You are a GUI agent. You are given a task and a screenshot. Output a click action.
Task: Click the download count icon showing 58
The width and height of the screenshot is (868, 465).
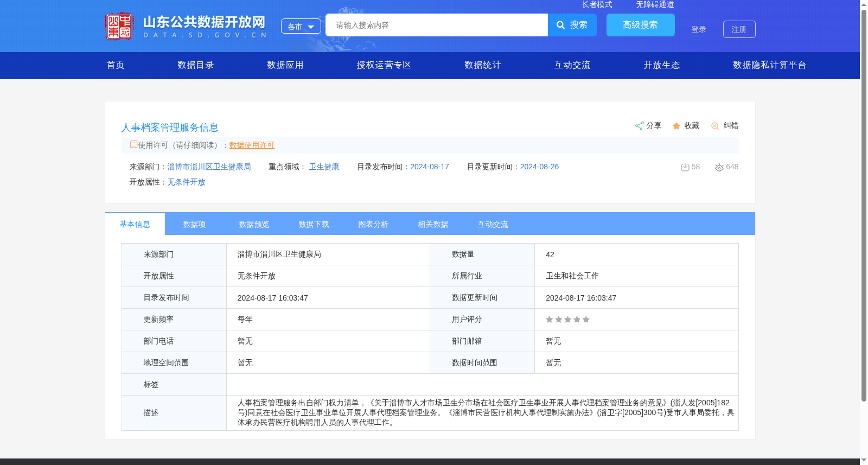click(685, 167)
